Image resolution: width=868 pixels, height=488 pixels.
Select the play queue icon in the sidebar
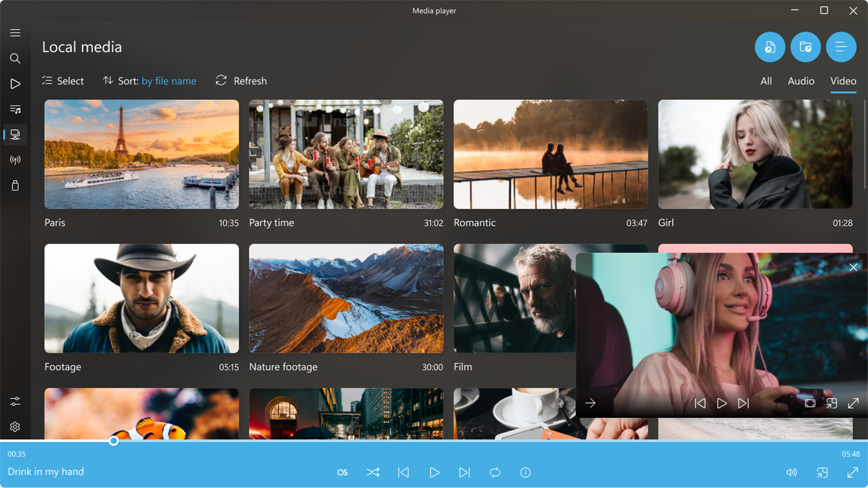coord(15,83)
